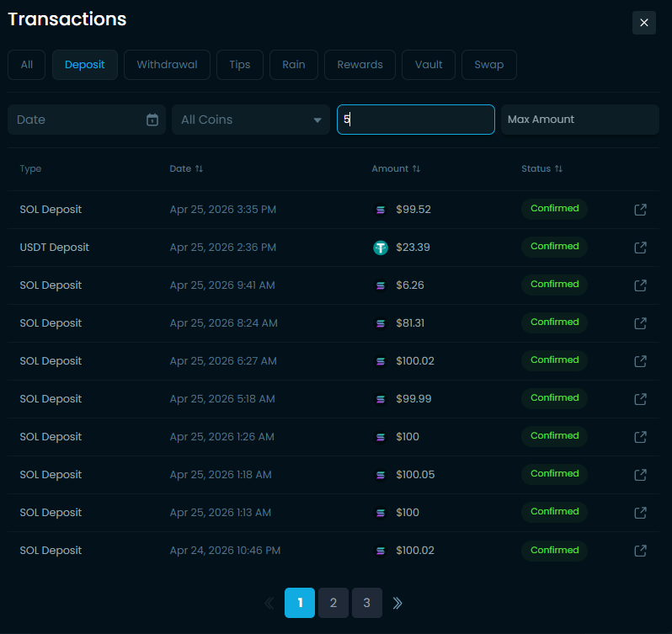Image resolution: width=672 pixels, height=634 pixels.
Task: Click the date 'Apr 25, 2026 1:18 AM'
Action: pyautogui.click(x=221, y=475)
